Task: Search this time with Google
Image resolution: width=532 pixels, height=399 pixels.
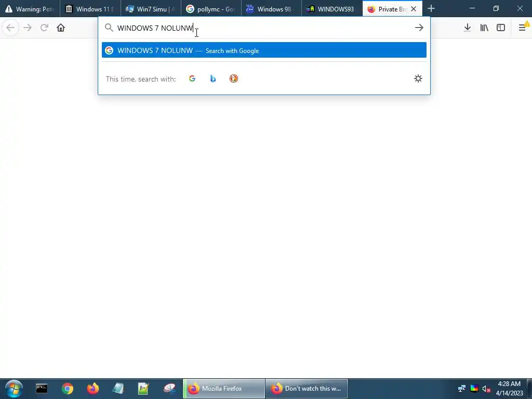Action: tap(192, 79)
